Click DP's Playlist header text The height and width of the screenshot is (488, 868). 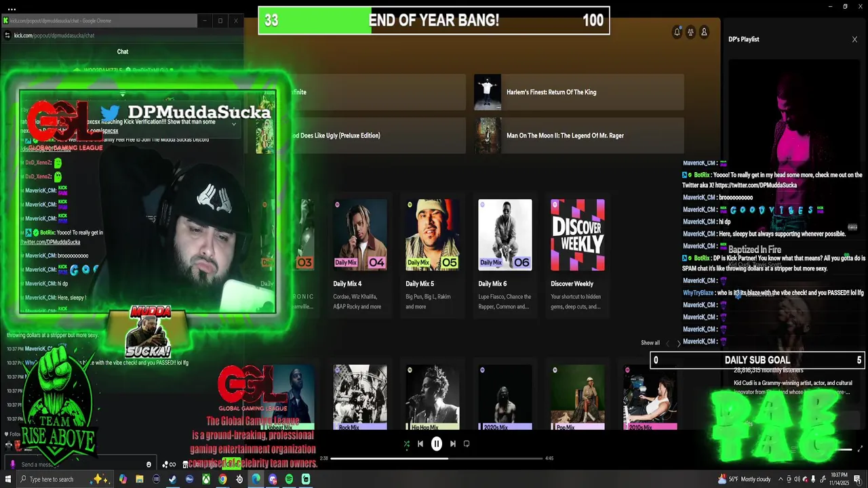point(744,39)
